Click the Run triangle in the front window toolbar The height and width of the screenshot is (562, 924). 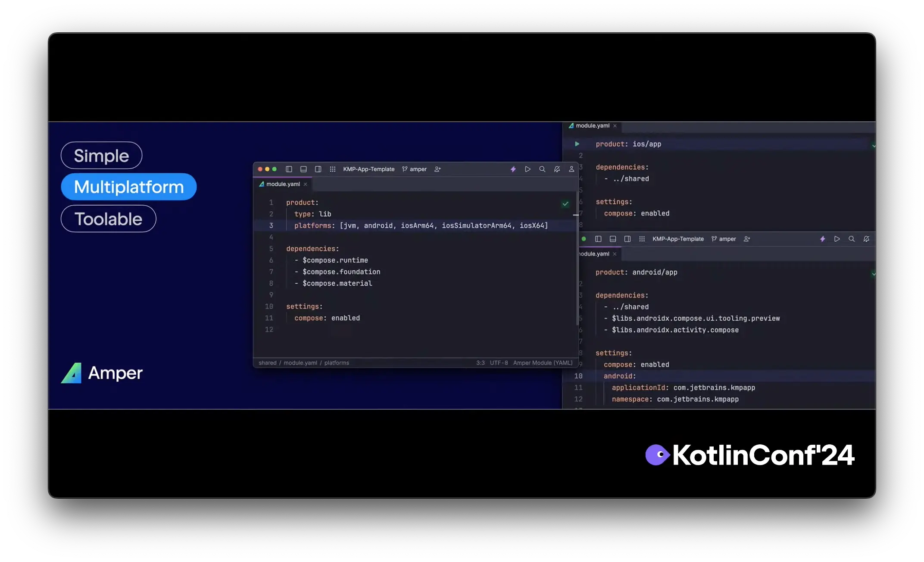(x=528, y=169)
